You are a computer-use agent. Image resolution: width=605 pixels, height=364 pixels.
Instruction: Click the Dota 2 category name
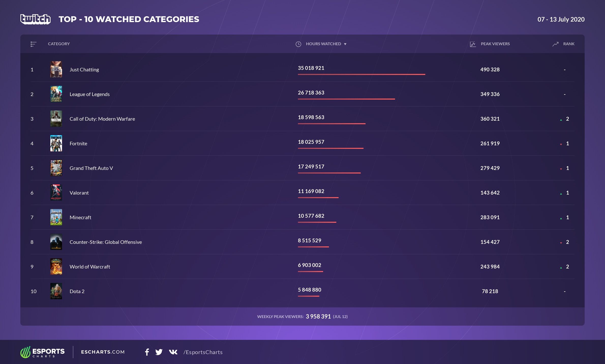pyautogui.click(x=77, y=291)
